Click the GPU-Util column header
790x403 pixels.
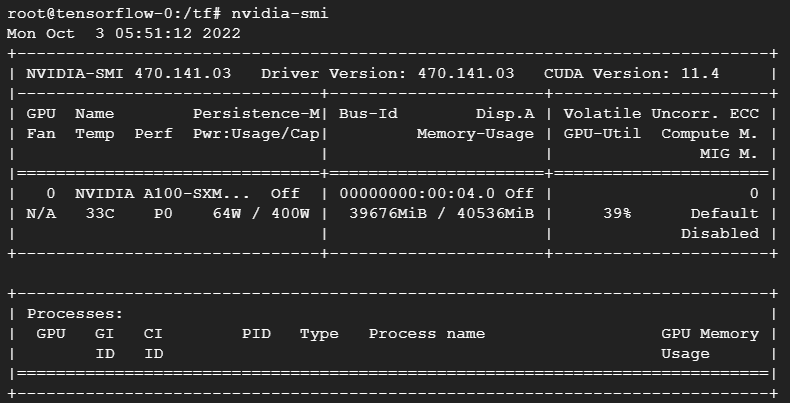(602, 134)
